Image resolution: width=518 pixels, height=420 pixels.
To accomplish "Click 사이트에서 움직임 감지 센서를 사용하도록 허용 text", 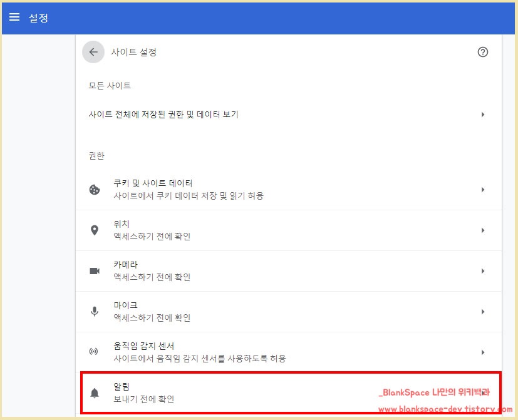I will (x=200, y=358).
